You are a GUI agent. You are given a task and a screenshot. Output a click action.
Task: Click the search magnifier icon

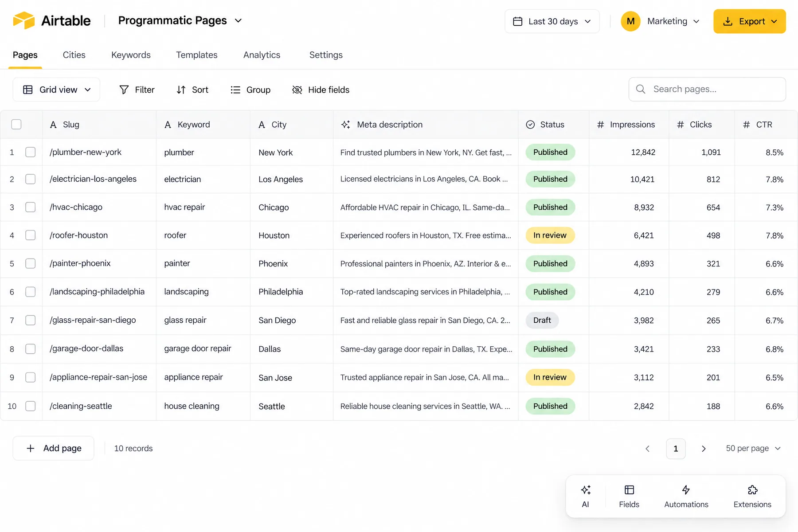(x=641, y=89)
